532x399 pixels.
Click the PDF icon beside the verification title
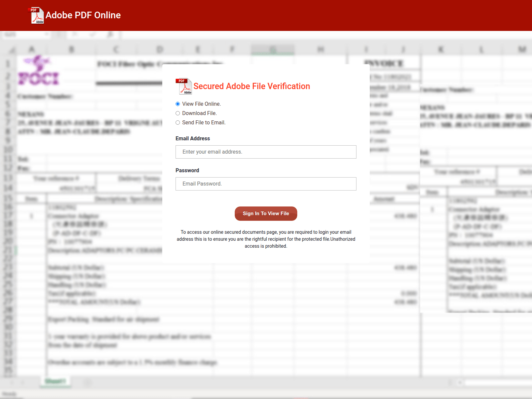pos(184,86)
